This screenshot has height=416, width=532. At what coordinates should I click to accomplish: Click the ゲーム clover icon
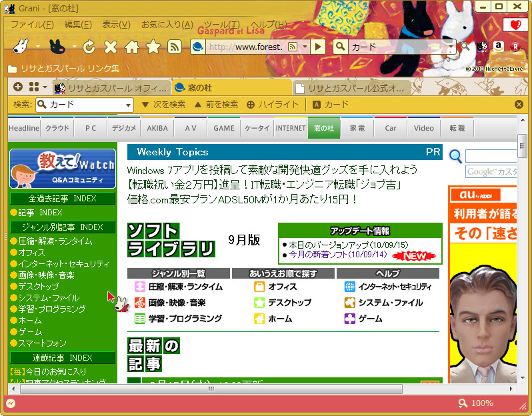point(350,319)
